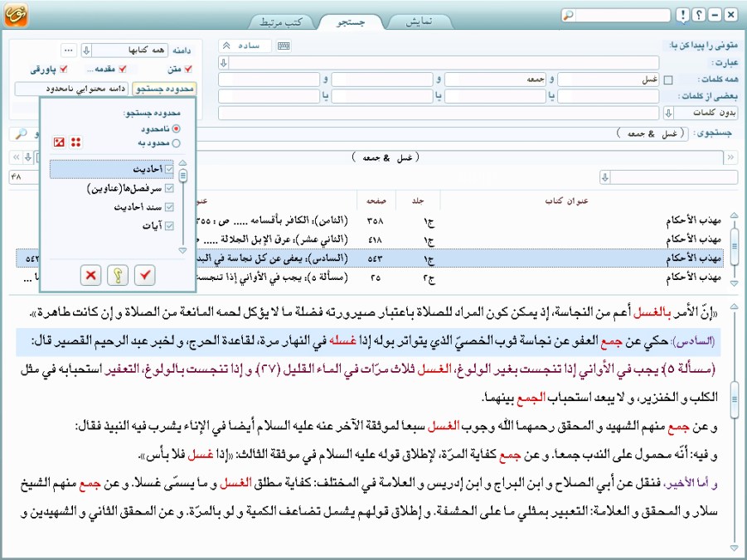Toggle the احادیث checkbox in the scope list

click(x=169, y=169)
